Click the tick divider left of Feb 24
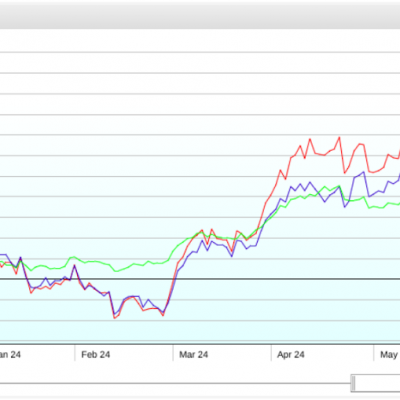Image resolution: width=400 pixels, height=400 pixels. 75,353
